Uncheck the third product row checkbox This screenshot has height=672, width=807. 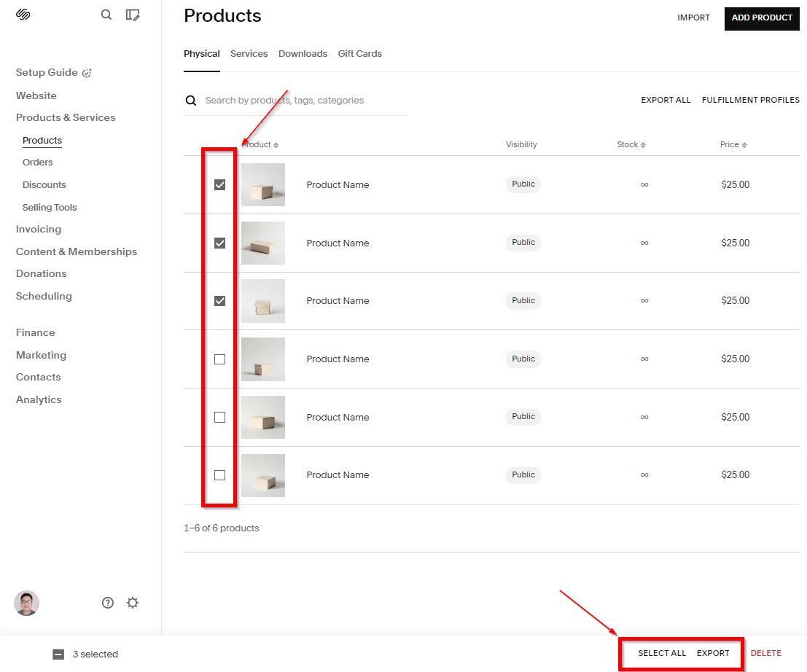tap(219, 301)
